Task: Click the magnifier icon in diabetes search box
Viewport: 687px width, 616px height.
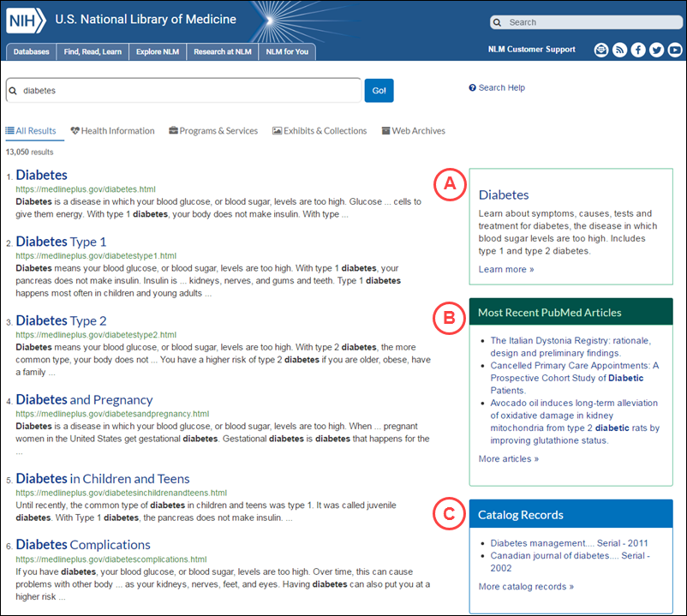Action: 14,90
